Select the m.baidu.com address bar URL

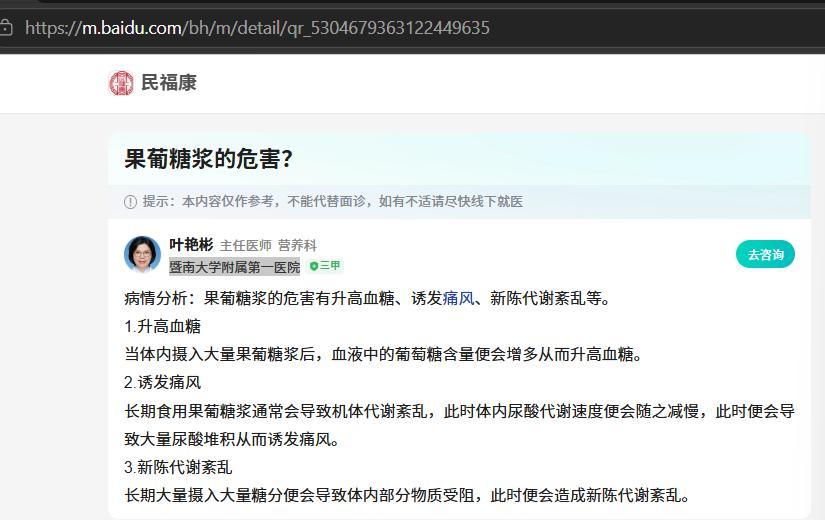click(x=257, y=27)
